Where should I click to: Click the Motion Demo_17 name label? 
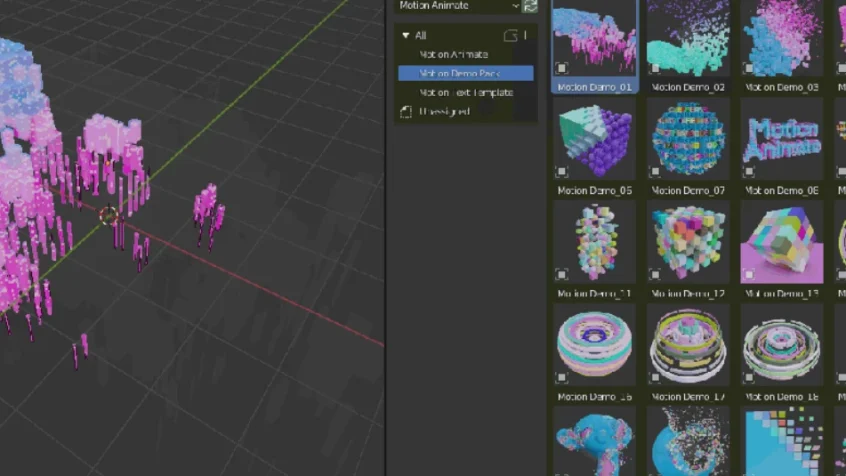pyautogui.click(x=688, y=397)
